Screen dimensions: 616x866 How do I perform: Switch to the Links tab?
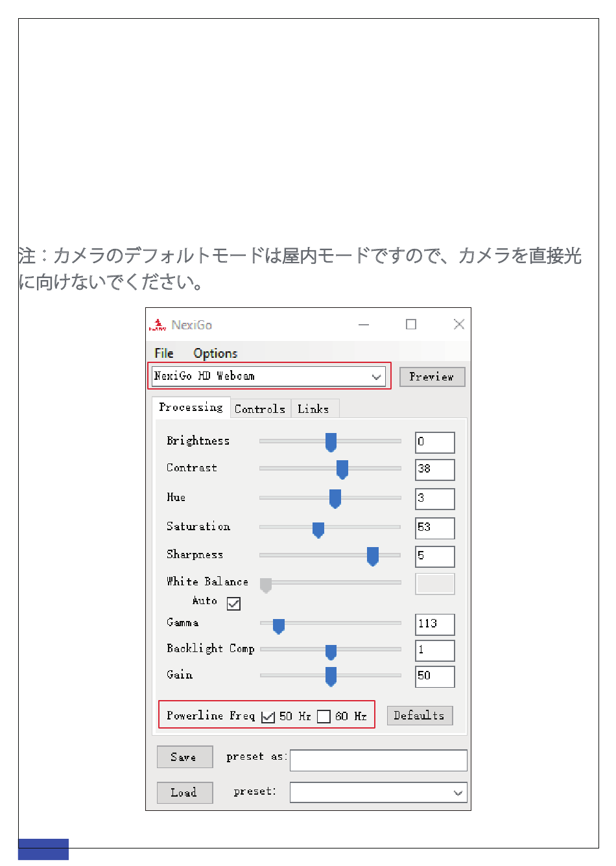[314, 409]
